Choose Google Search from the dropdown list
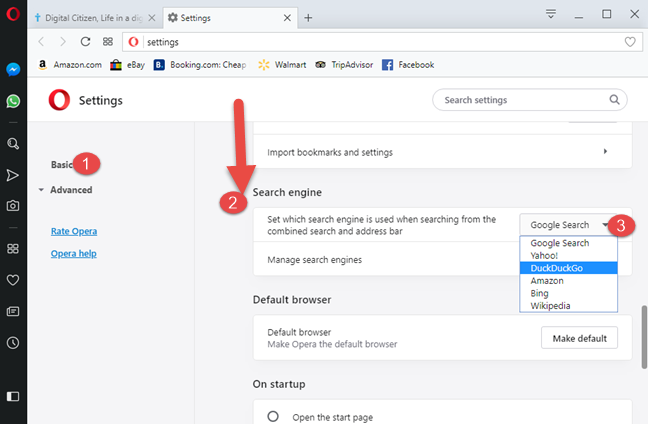 [x=568, y=243]
